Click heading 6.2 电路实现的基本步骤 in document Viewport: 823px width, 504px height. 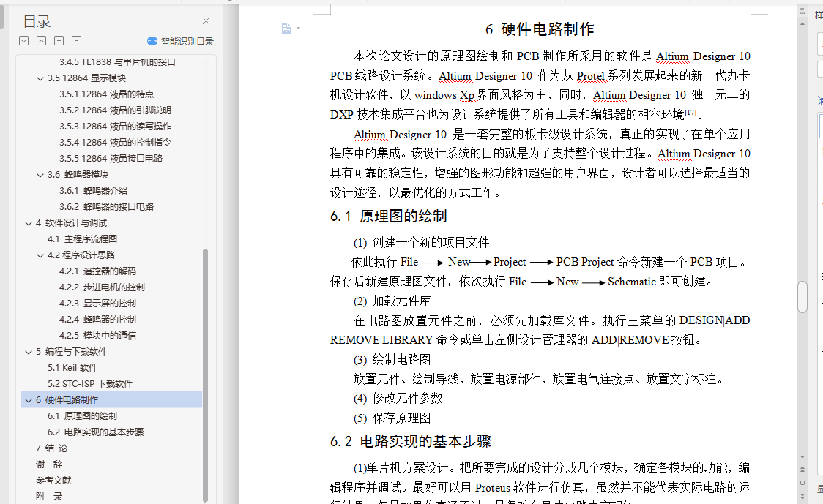[x=411, y=442]
